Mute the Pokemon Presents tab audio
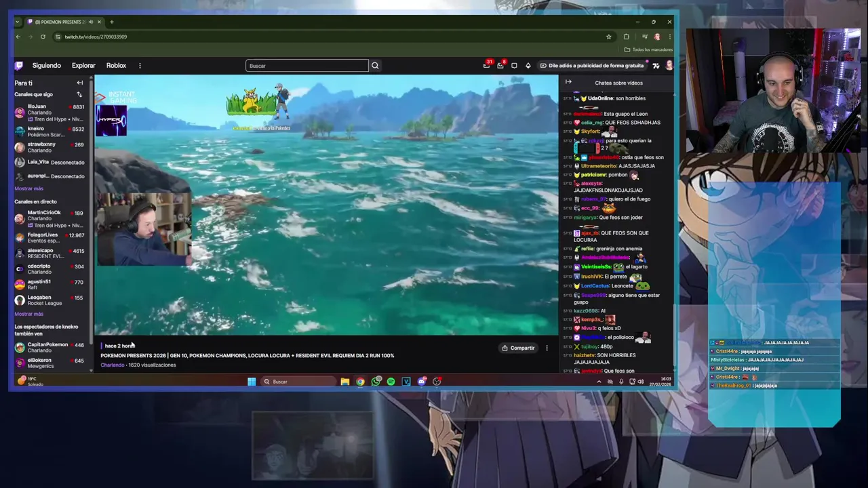868x488 pixels. 91,22
